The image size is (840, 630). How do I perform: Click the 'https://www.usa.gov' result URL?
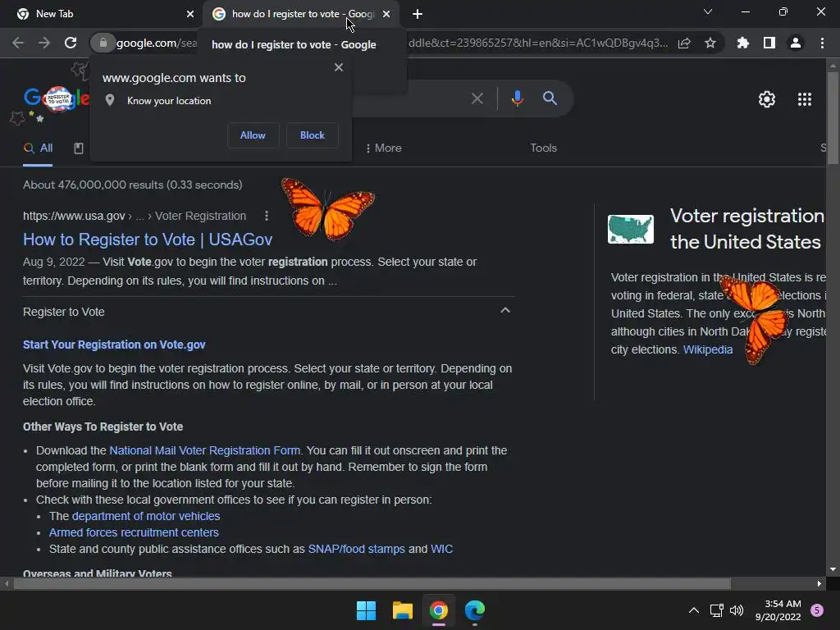click(x=74, y=216)
